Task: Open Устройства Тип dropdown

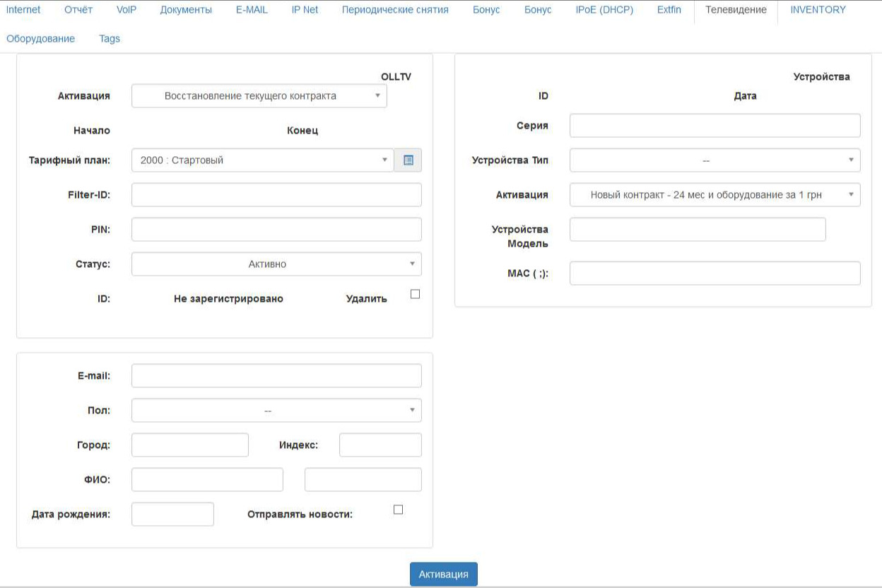Action: pyautogui.click(x=715, y=160)
